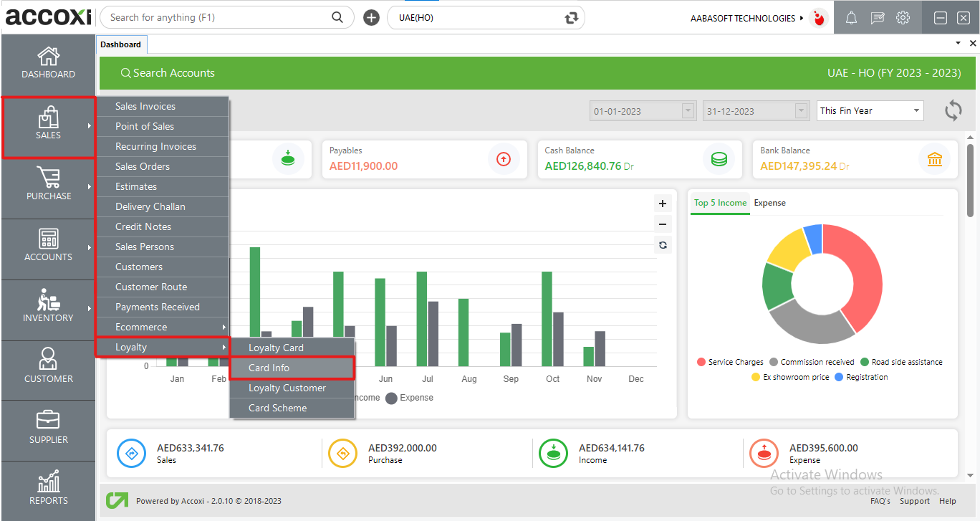
Task: Open the Reports module icon
Action: point(48,489)
